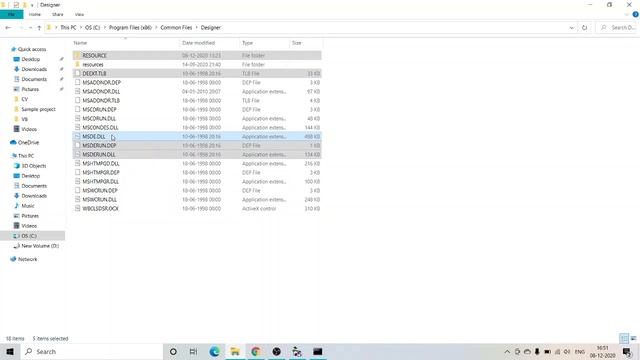The image size is (640, 360).
Task: Open the notification center icon
Action: 627,351
